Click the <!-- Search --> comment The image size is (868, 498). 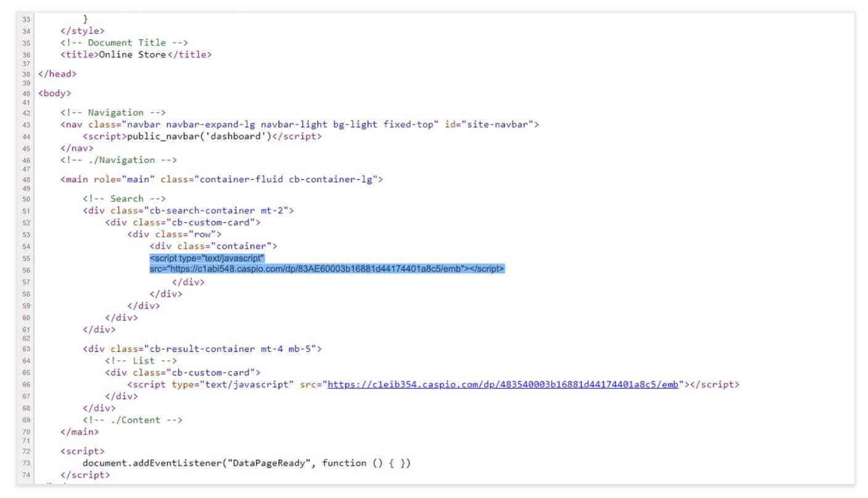(x=124, y=198)
